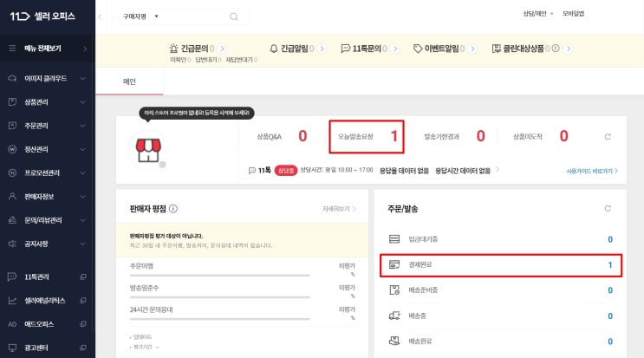Click the 발송기한경과 count
This screenshot has height=358, width=644.
coord(480,136)
